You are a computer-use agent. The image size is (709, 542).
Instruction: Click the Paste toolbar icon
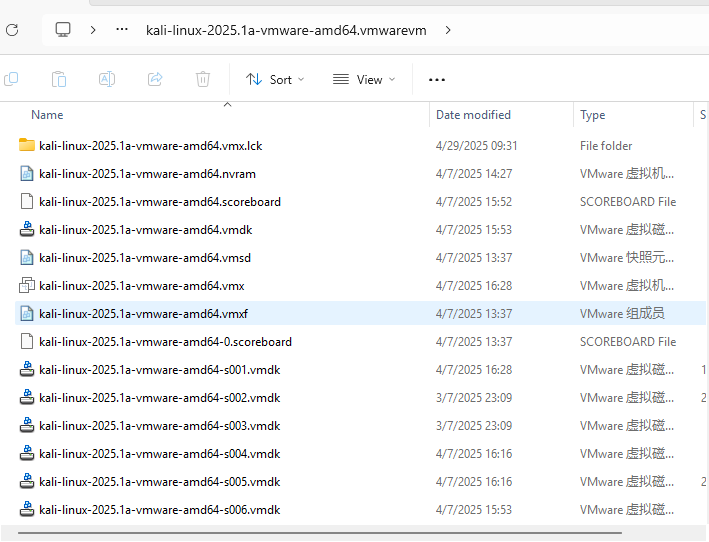(x=59, y=79)
